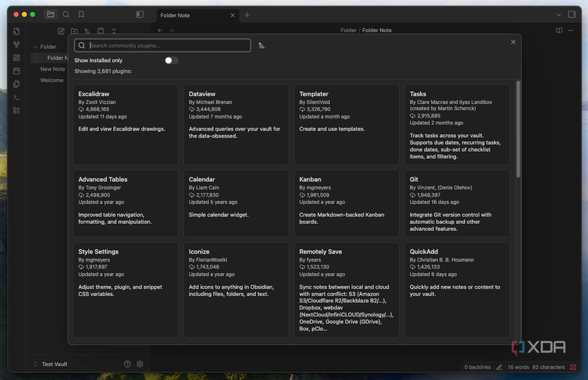The height and width of the screenshot is (380, 588).
Task: Open the tab list dropdown chevron
Action: coord(558,15)
